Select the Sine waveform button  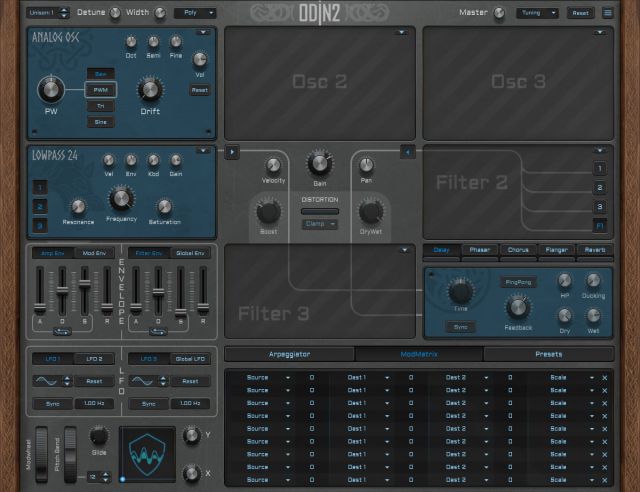click(100, 122)
